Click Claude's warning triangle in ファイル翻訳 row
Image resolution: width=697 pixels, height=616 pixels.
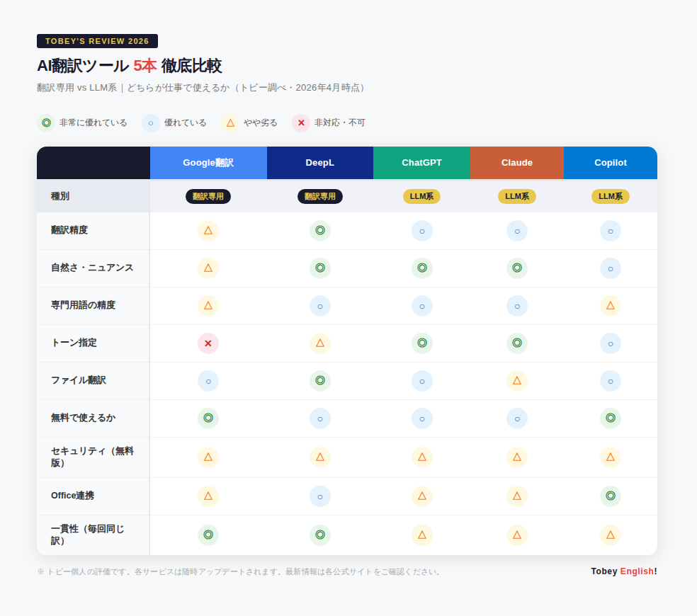[x=517, y=381]
